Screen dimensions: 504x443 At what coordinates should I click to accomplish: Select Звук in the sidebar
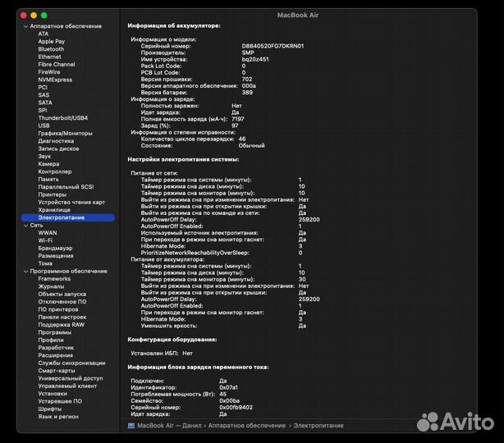coord(44,157)
